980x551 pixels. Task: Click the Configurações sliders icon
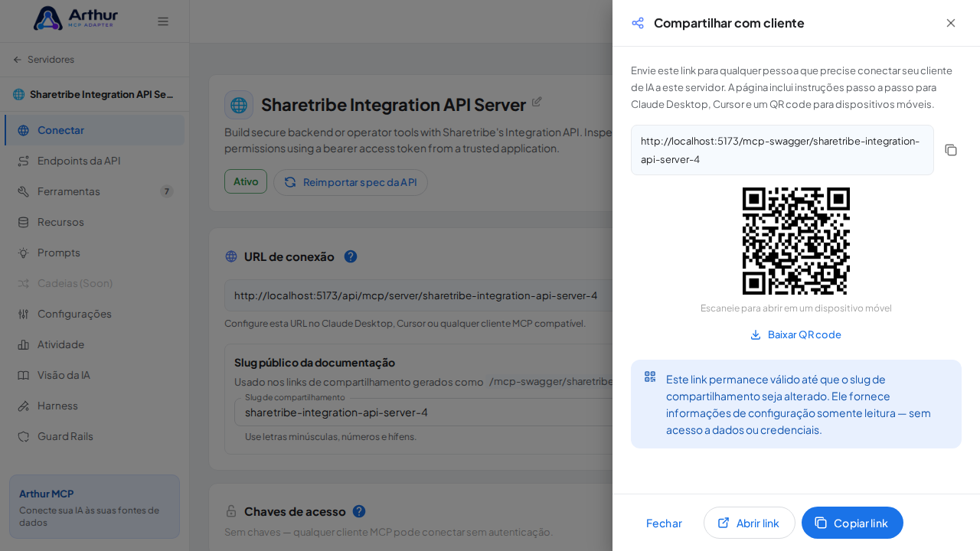click(24, 314)
